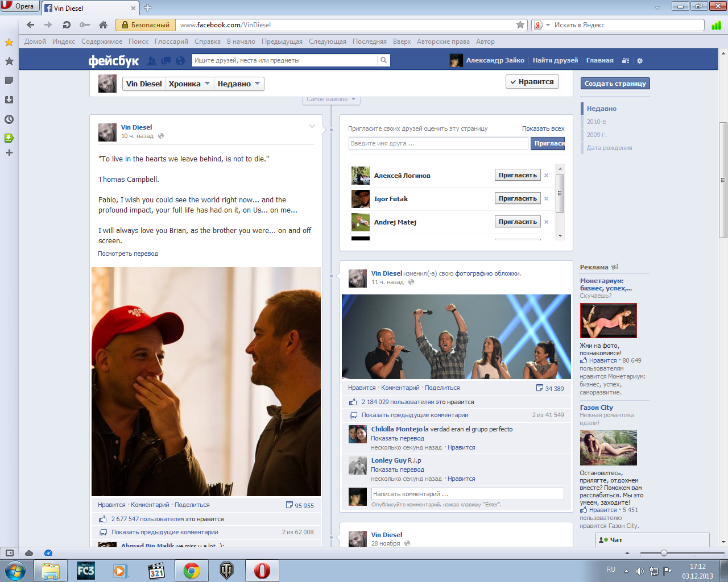Screen dimensions: 728x582
Task: Click Домой in navigation bar
Action: point(35,41)
